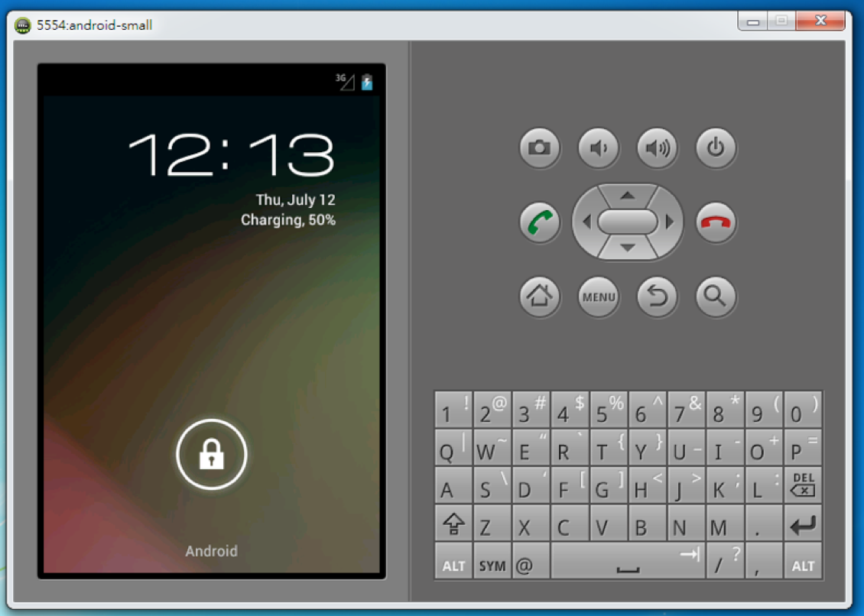Click the green call button

point(540,222)
